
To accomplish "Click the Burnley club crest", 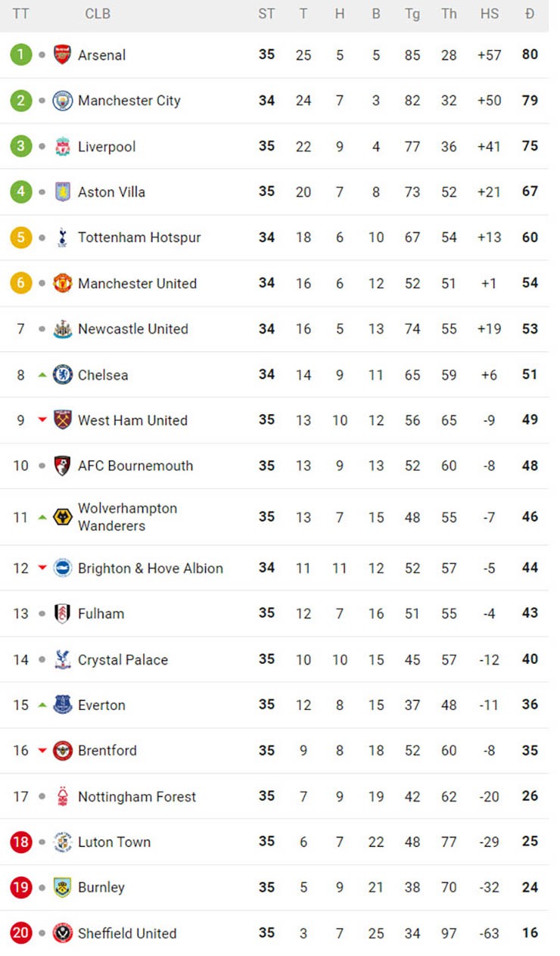I will pos(62,887).
